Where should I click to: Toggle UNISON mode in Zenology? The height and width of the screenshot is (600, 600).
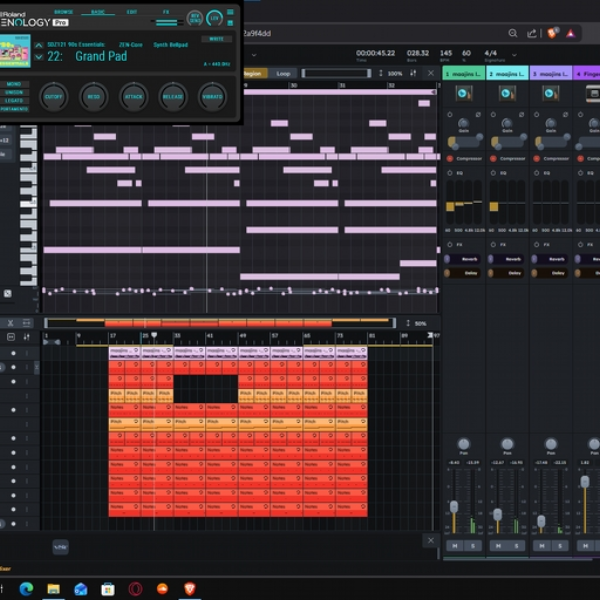tap(14, 92)
